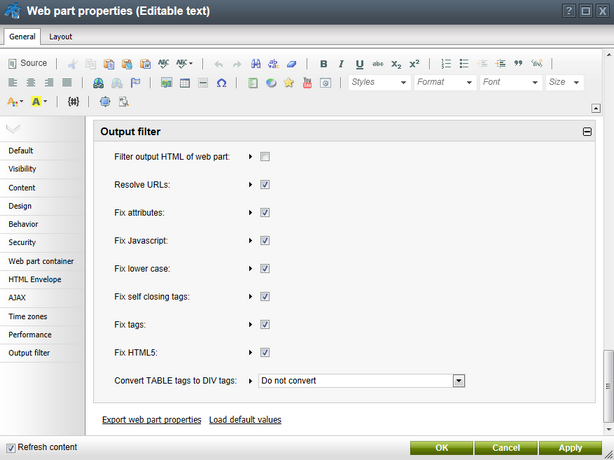Switch to the Layout tab
This screenshot has width=614, height=460.
[60, 37]
